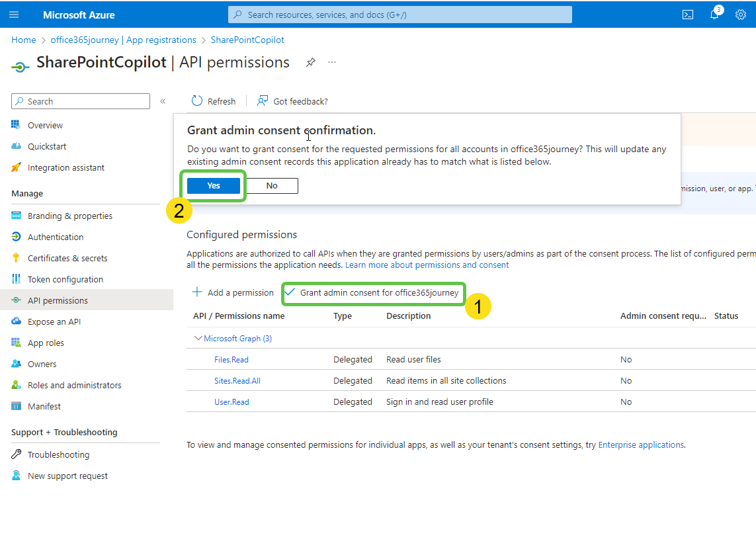Refresh the API permissions page

(x=213, y=101)
